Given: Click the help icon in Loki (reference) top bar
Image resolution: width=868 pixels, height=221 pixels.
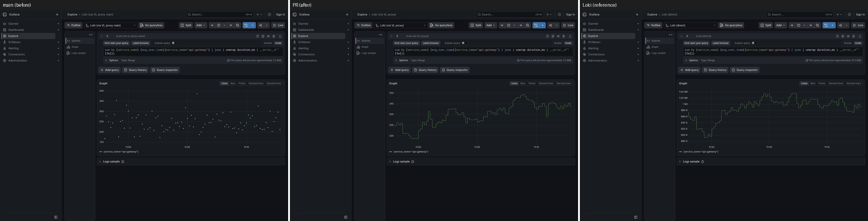Looking at the screenshot, I should (x=849, y=14).
